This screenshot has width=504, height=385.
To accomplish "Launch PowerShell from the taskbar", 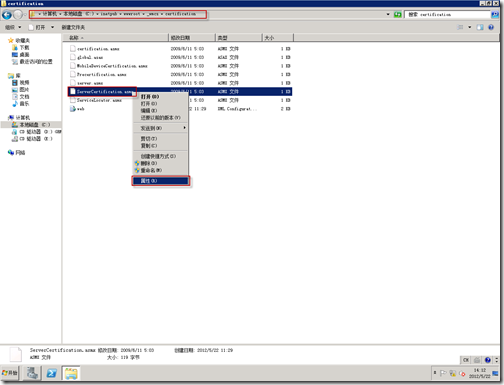I will pyautogui.click(x=51, y=373).
